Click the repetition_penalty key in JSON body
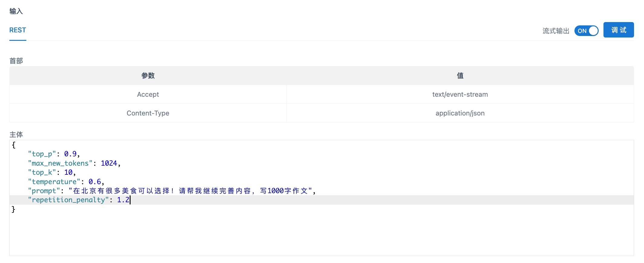 pos(68,200)
